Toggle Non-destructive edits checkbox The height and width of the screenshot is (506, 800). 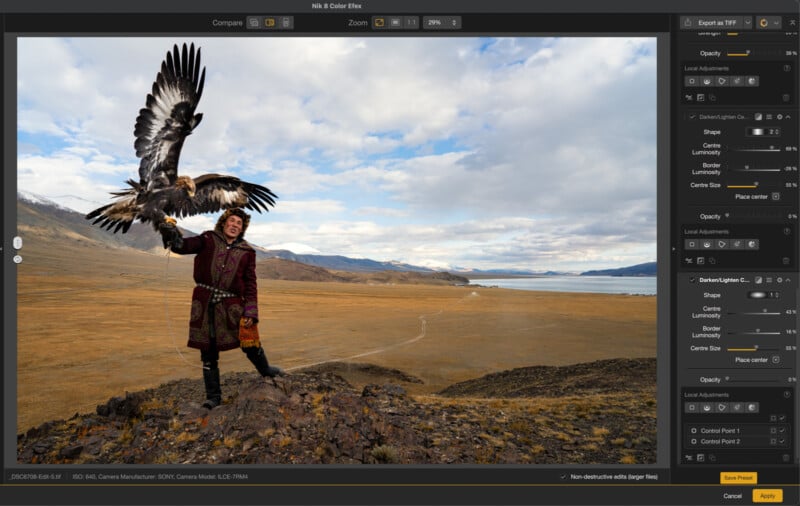pyautogui.click(x=563, y=477)
